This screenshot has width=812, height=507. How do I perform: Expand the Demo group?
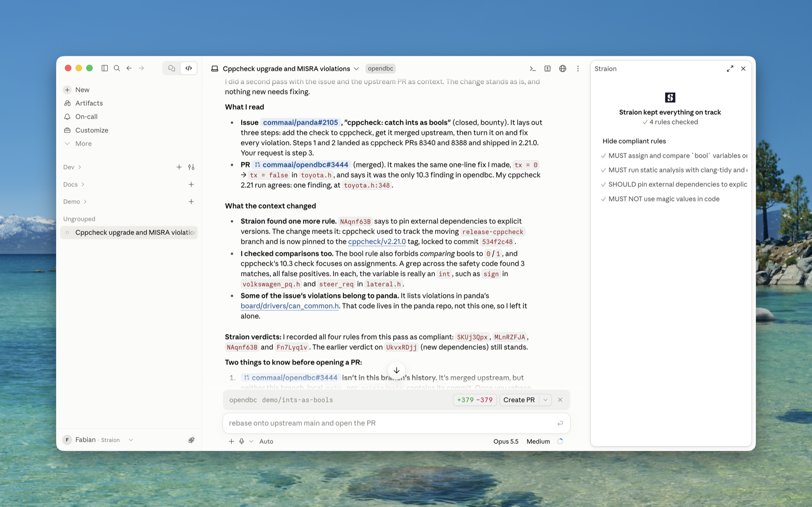[75, 202]
